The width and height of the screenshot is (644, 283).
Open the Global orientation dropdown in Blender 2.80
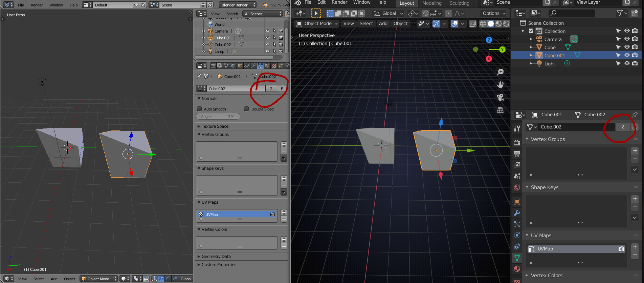[x=388, y=14]
